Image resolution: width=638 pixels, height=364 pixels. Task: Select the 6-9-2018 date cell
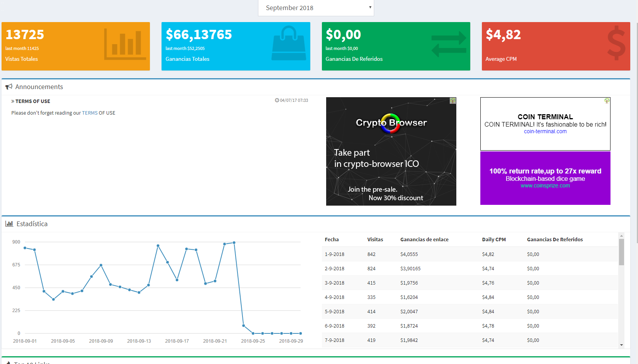(x=335, y=326)
